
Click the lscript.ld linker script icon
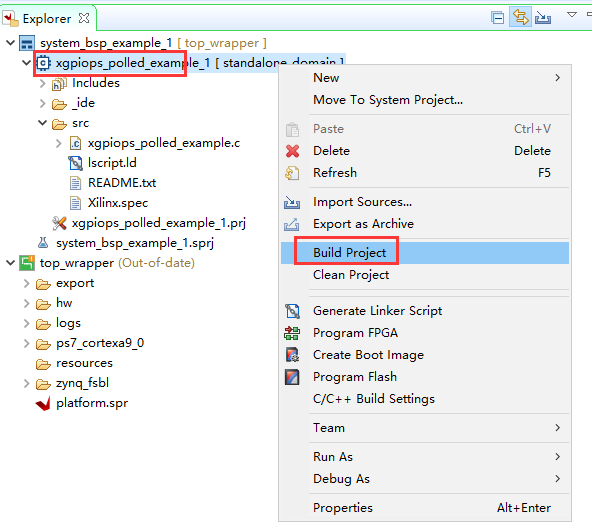point(75,163)
